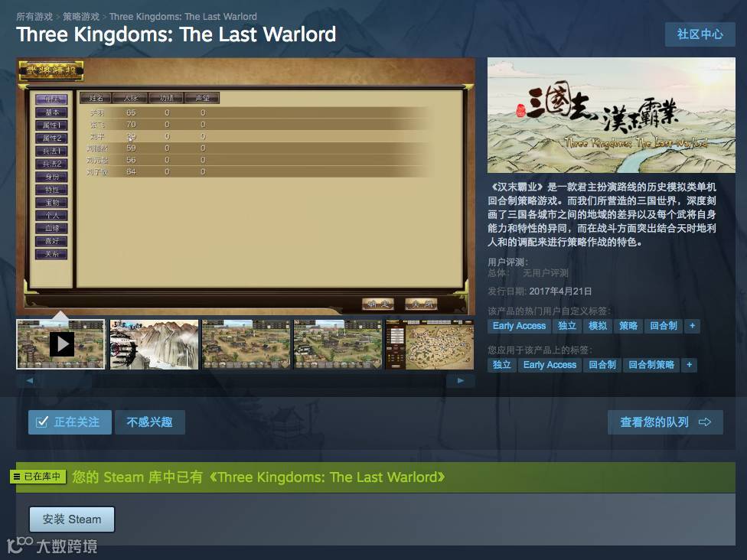Click the 模拟 popular tag
The height and width of the screenshot is (560, 747).
(x=598, y=326)
